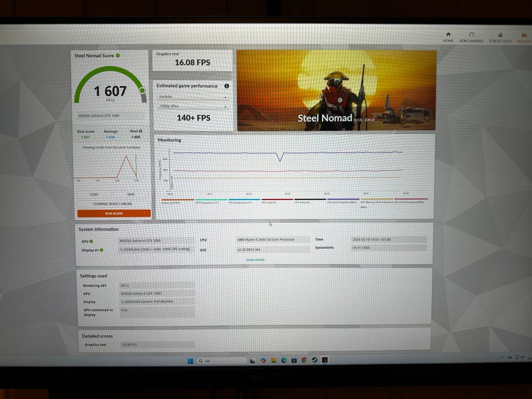Click the NVIDIA GeForce GTX 1080 System information field
Viewport: 532px width, 399px height.
[156, 241]
